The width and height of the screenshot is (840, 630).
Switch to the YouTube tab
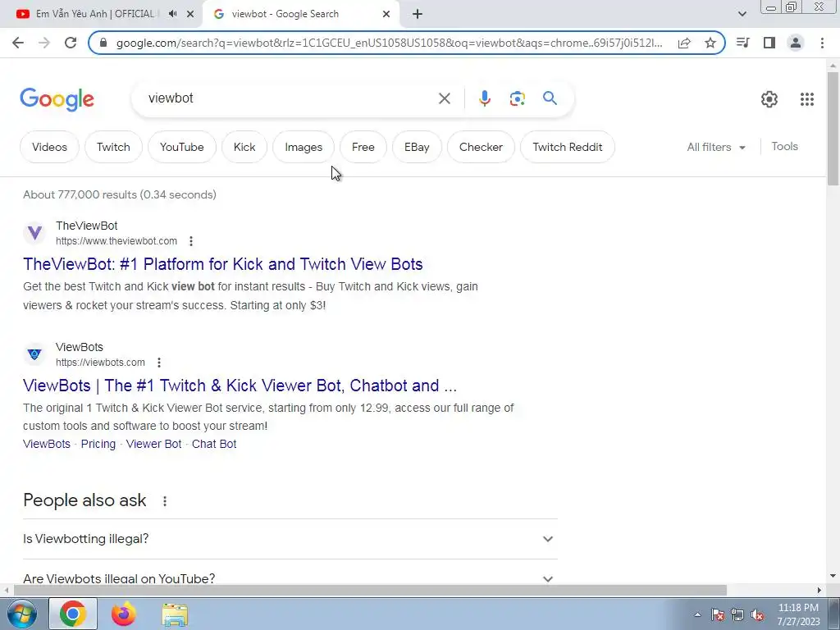tap(94, 14)
